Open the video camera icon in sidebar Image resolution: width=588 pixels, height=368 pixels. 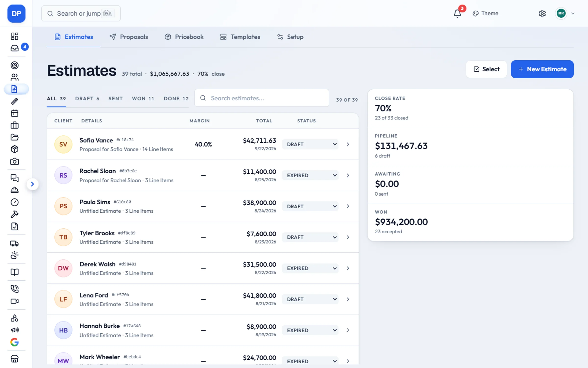coord(14,301)
